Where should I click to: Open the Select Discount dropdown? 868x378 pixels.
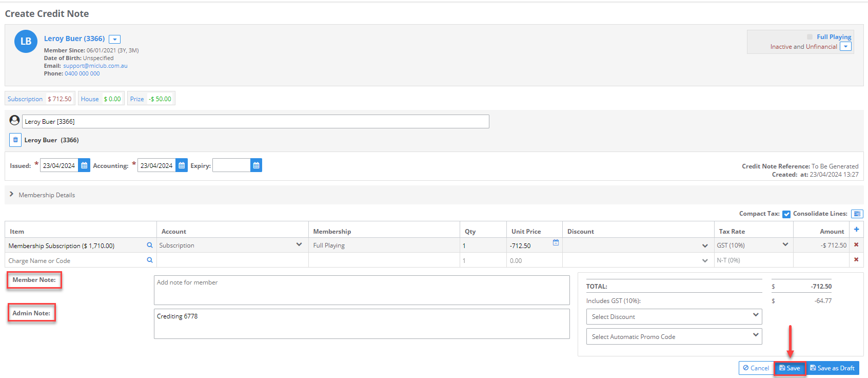coord(674,316)
